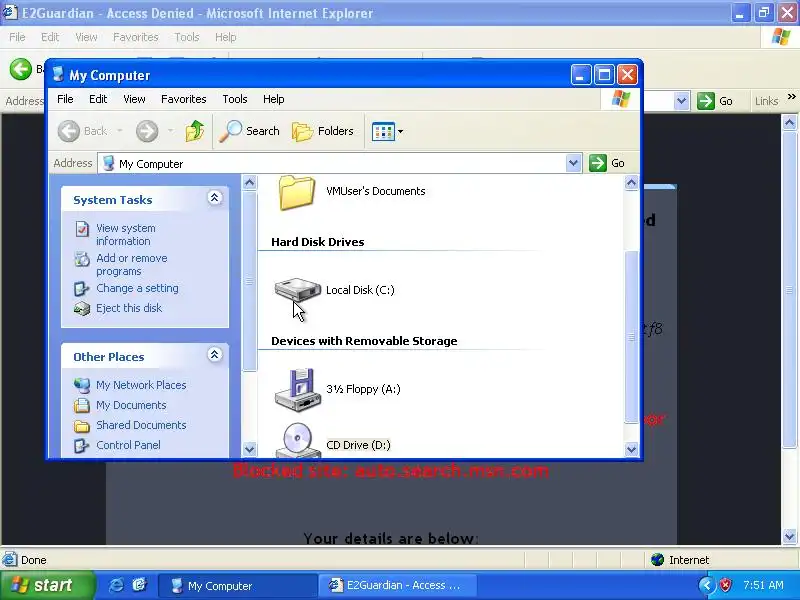Click the Add or remove programs icon
This screenshot has height=600, width=800.
tap(82, 259)
